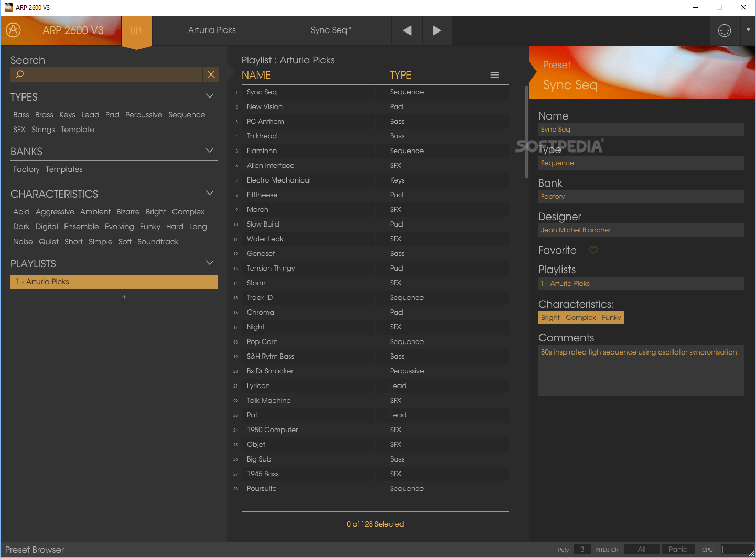Add a new playlist with plus icon
Image resolution: width=756 pixels, height=558 pixels.
[x=124, y=297]
